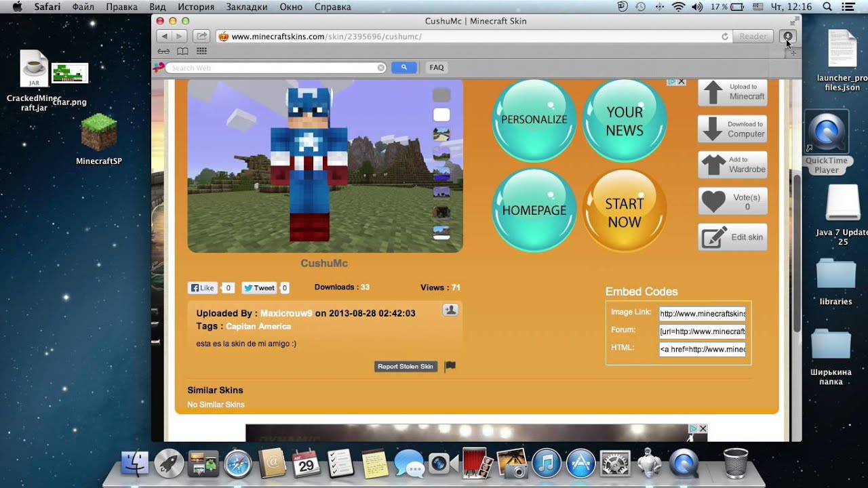Click the user profile icon next to uploader
868x488 pixels.
click(450, 310)
